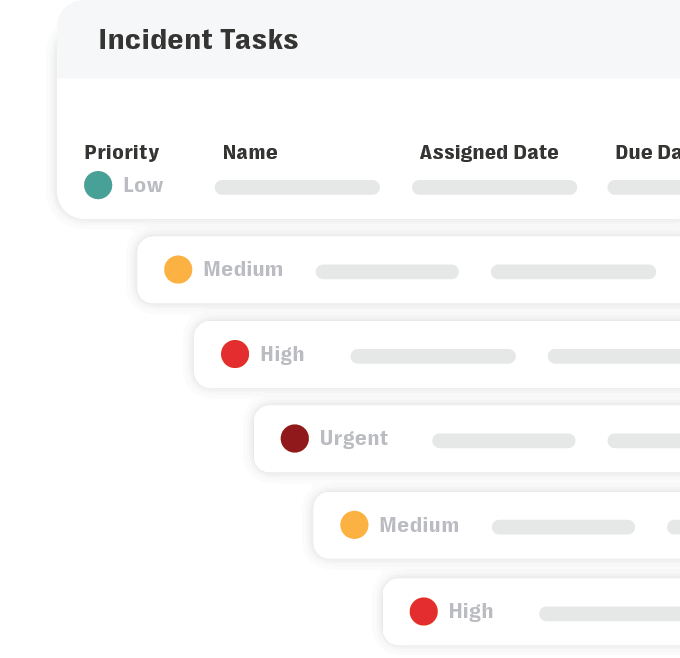
Task: Click the dark red Urgent priority dot
Action: 294,438
